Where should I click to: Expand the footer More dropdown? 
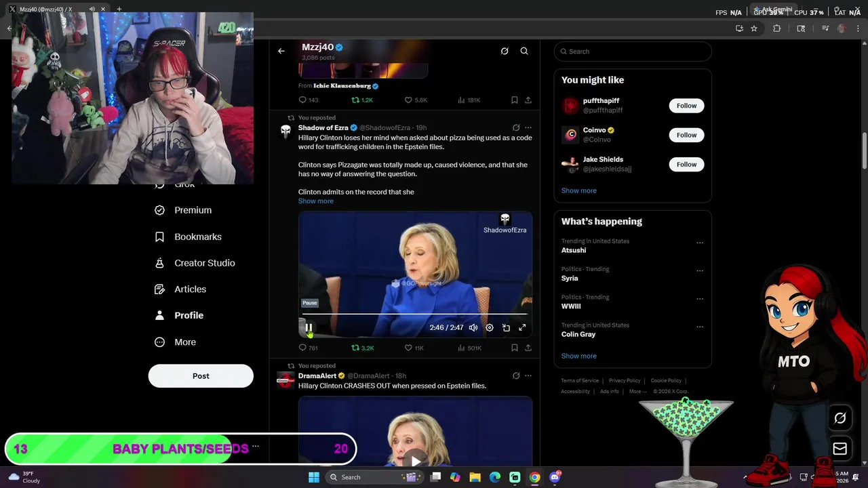(x=637, y=391)
